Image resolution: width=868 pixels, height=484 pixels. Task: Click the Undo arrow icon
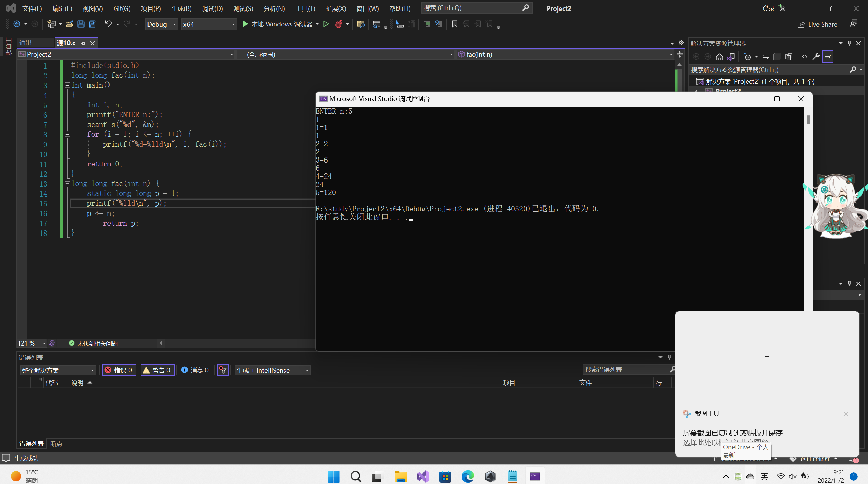click(x=108, y=24)
